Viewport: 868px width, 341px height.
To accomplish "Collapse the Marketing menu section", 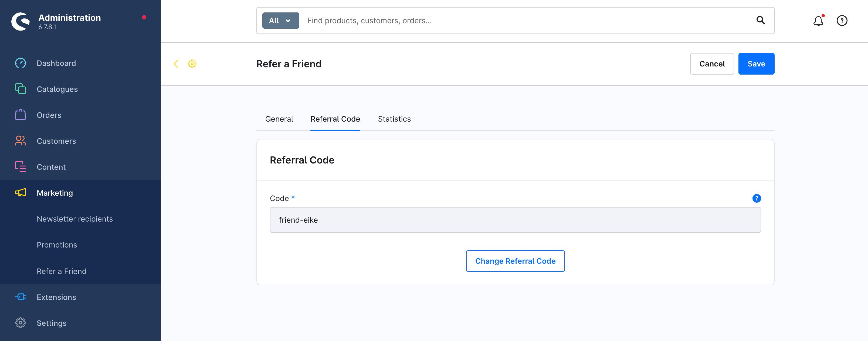I will coord(55,193).
